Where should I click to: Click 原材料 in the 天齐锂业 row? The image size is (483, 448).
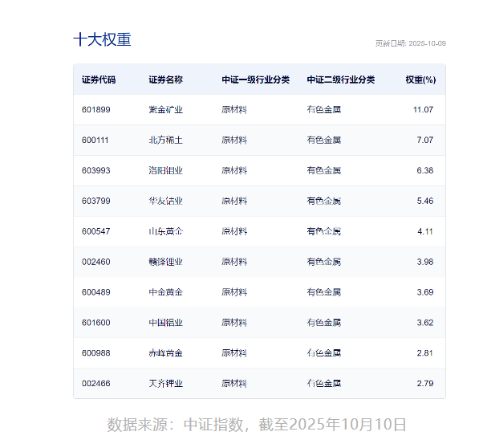pos(234,384)
